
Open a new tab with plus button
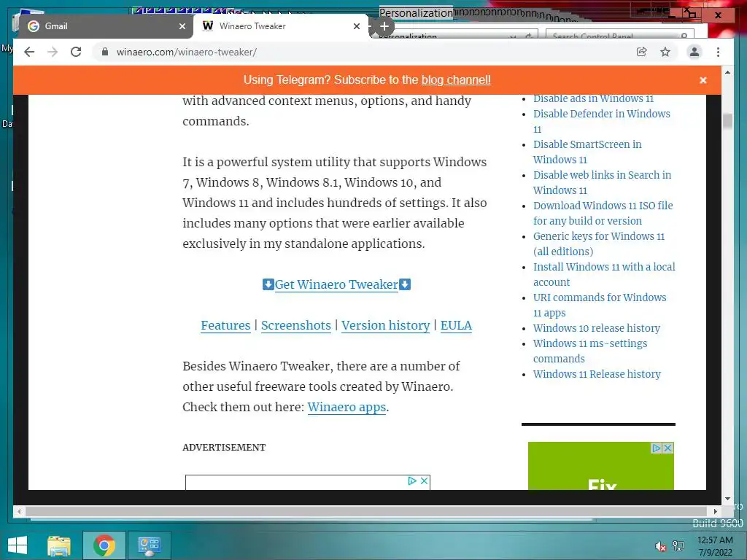click(x=384, y=26)
